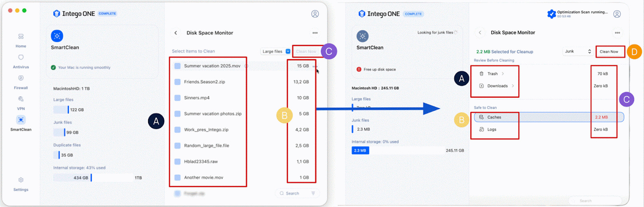644x207 pixels.
Task: Open the three-dot menu in the right window header
Action: pyautogui.click(x=617, y=33)
